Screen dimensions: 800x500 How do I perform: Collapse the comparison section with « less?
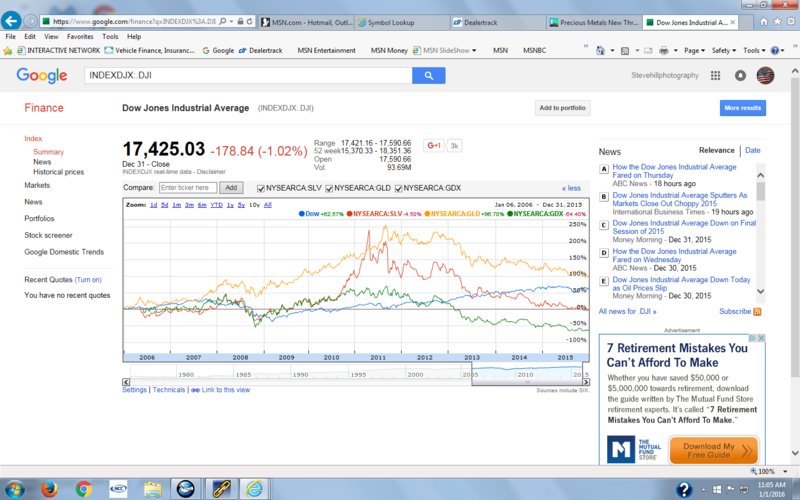point(571,188)
